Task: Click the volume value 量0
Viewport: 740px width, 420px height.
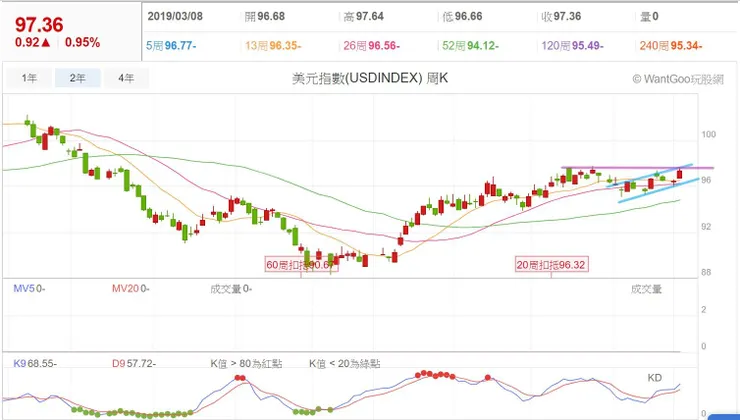Action: [649, 17]
